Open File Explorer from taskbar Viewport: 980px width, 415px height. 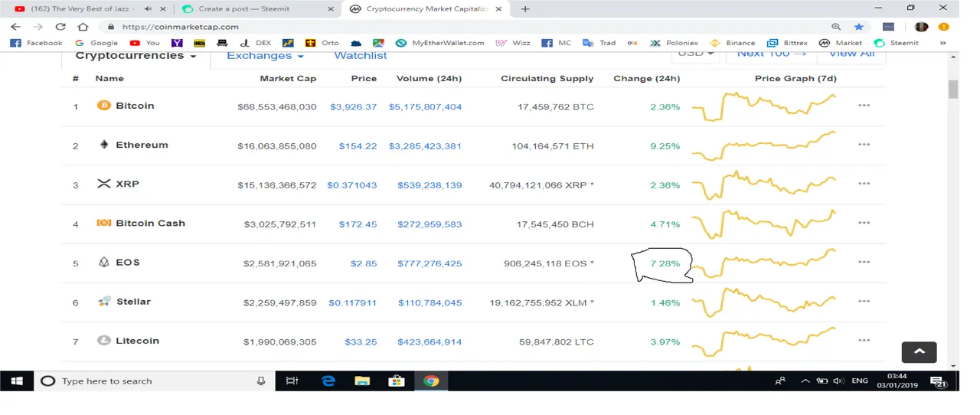[x=362, y=381]
